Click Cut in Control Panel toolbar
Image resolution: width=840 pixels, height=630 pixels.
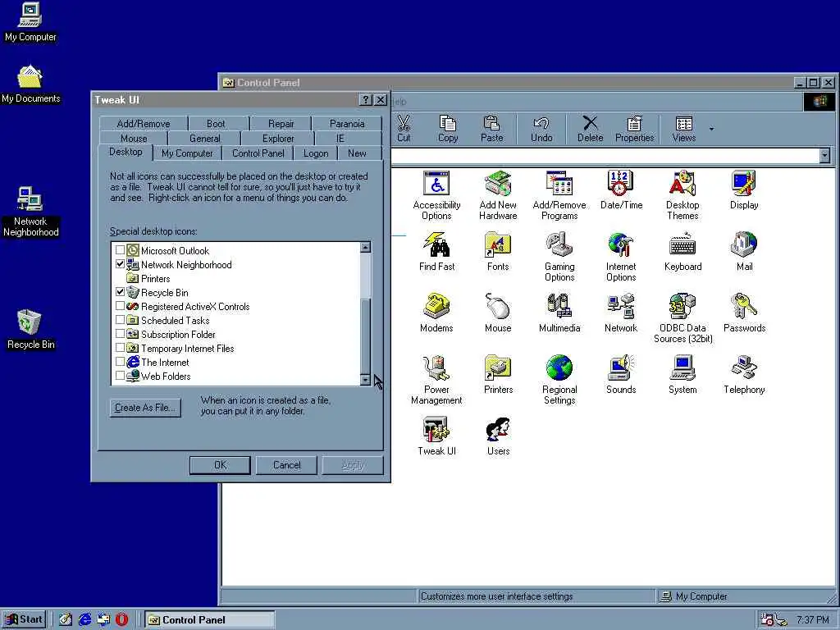point(404,129)
